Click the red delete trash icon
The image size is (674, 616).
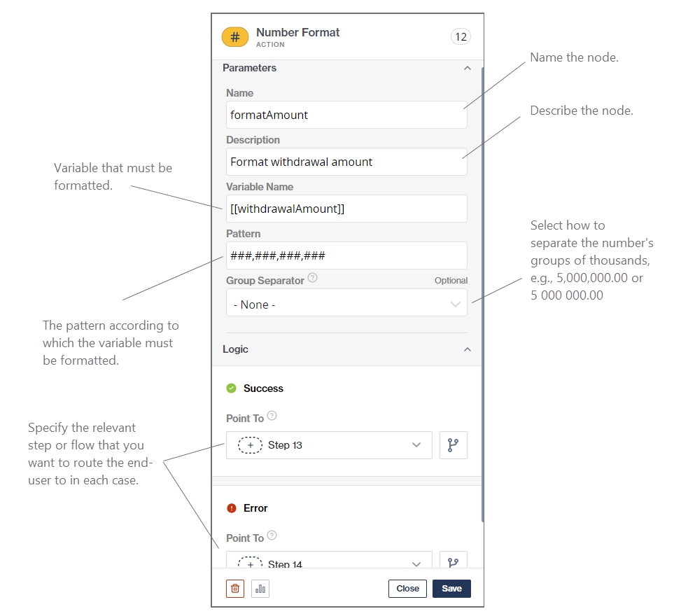[x=235, y=589]
